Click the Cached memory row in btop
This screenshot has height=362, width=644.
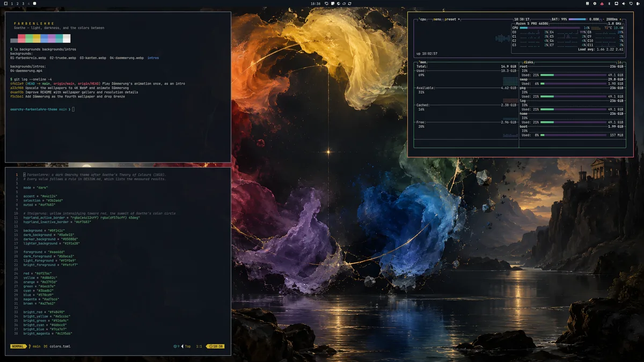(466, 105)
